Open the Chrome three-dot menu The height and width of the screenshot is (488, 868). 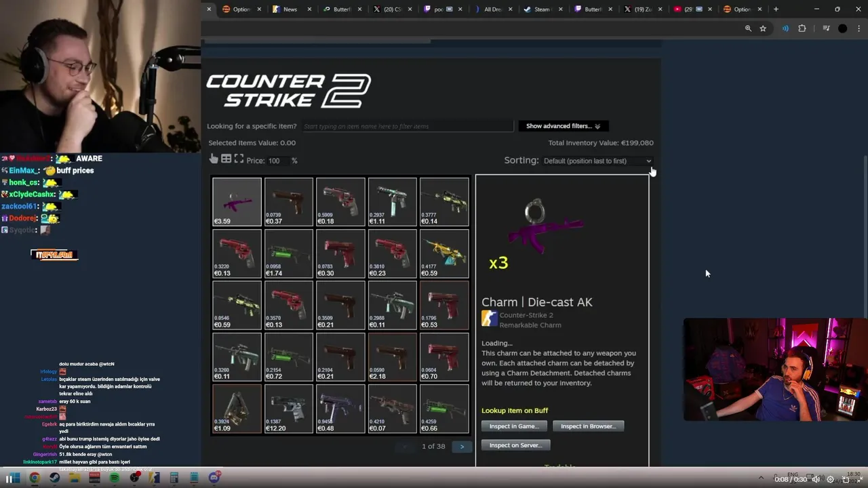pos(858,28)
